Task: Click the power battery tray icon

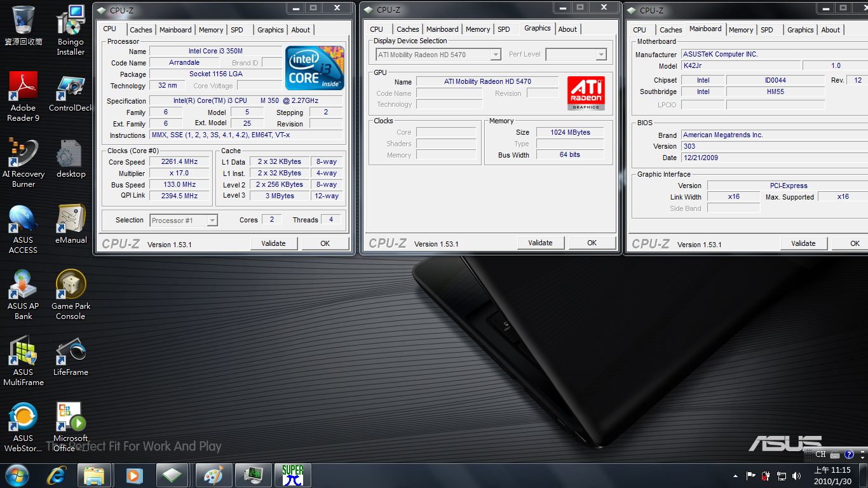Action: coord(766,475)
